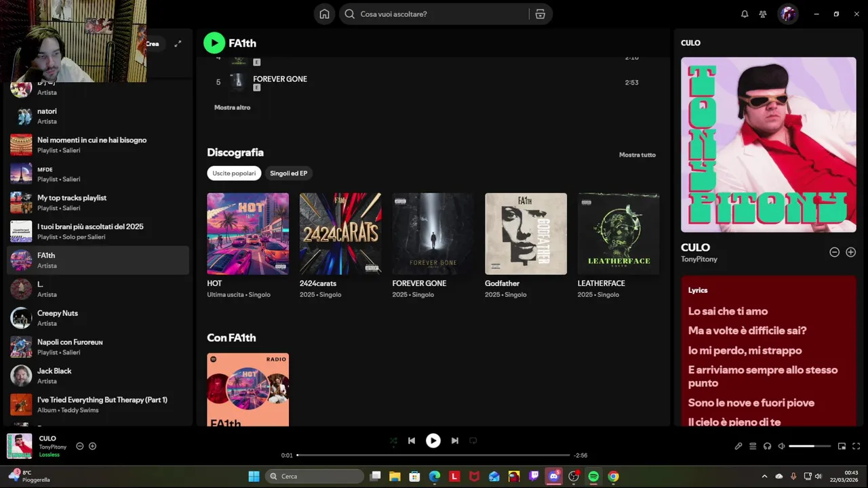The image size is (868, 488).
Task: Select the Uscite popolari filter chip
Action: pyautogui.click(x=234, y=173)
